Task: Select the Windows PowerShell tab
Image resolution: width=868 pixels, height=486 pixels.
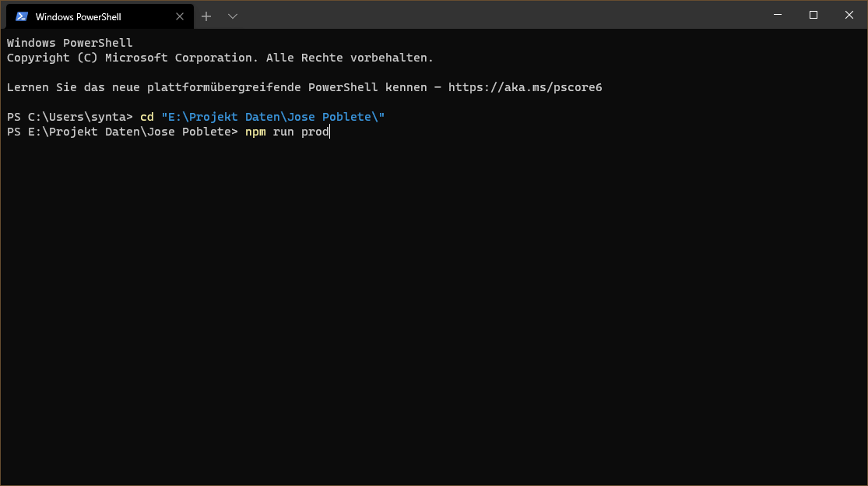Action: pos(86,16)
